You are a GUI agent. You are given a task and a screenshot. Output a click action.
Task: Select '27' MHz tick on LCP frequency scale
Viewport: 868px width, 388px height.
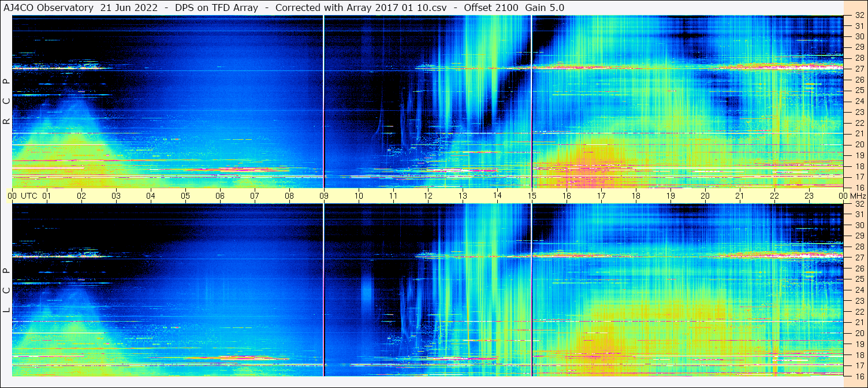(x=859, y=258)
